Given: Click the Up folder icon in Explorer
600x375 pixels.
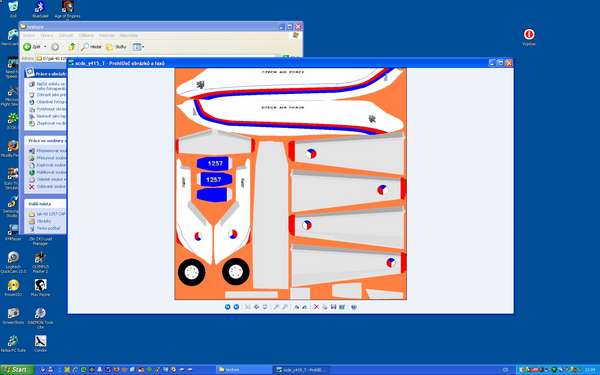Looking at the screenshot, I should click(x=72, y=47).
